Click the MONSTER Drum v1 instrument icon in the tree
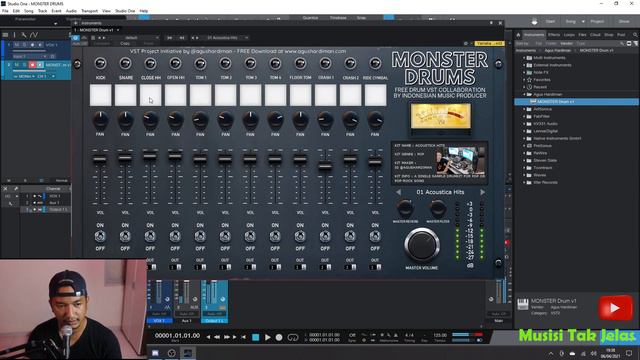The height and width of the screenshot is (360, 640). click(533, 102)
